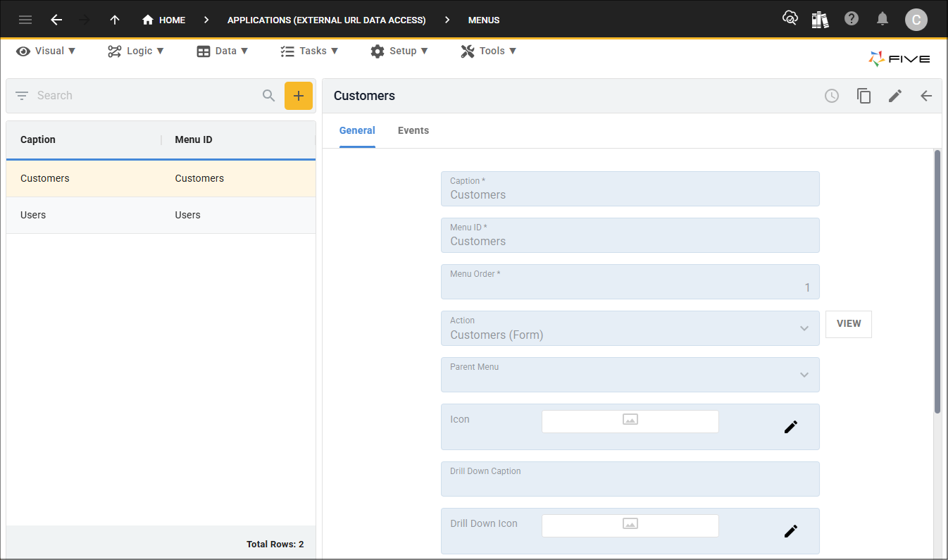
Task: Click the pencil edit icon in Customers header
Action: pyautogui.click(x=894, y=96)
